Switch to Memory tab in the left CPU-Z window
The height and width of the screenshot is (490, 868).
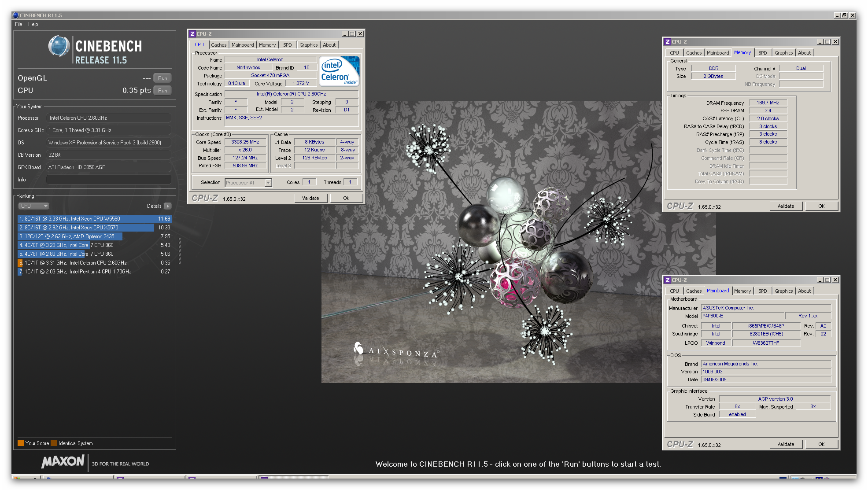(267, 45)
